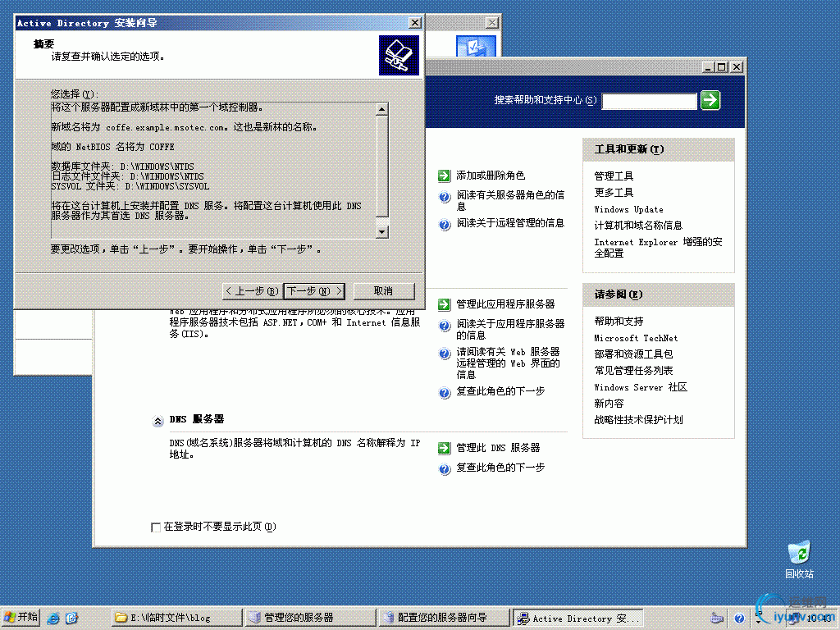Click summary scrollbar up arrow
This screenshot has width=840, height=630.
382,109
